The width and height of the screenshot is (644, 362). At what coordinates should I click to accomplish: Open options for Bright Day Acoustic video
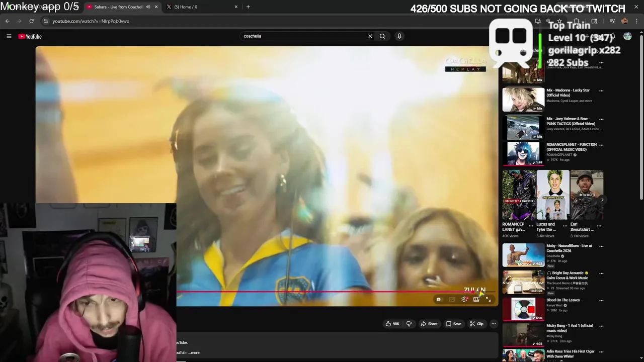tap(601, 274)
